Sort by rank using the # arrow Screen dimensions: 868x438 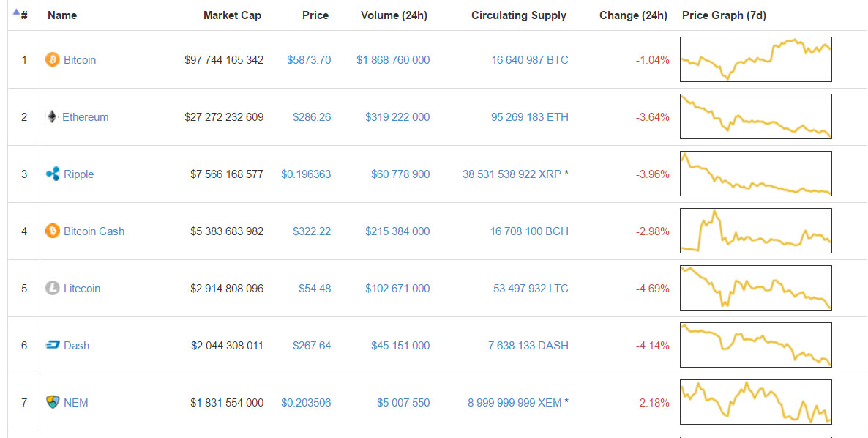coord(20,15)
